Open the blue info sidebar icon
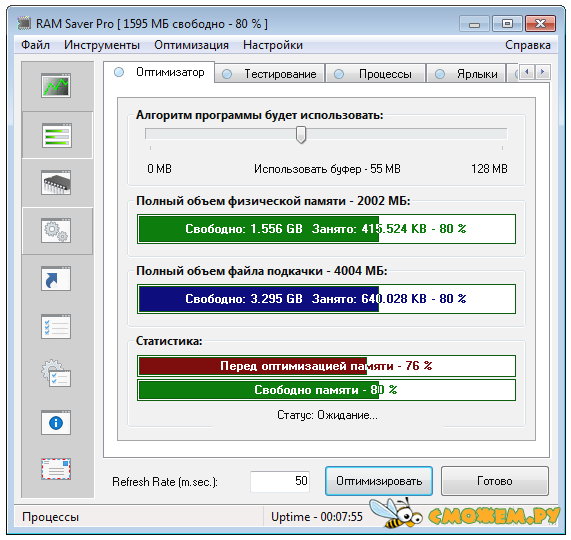 click(x=56, y=423)
